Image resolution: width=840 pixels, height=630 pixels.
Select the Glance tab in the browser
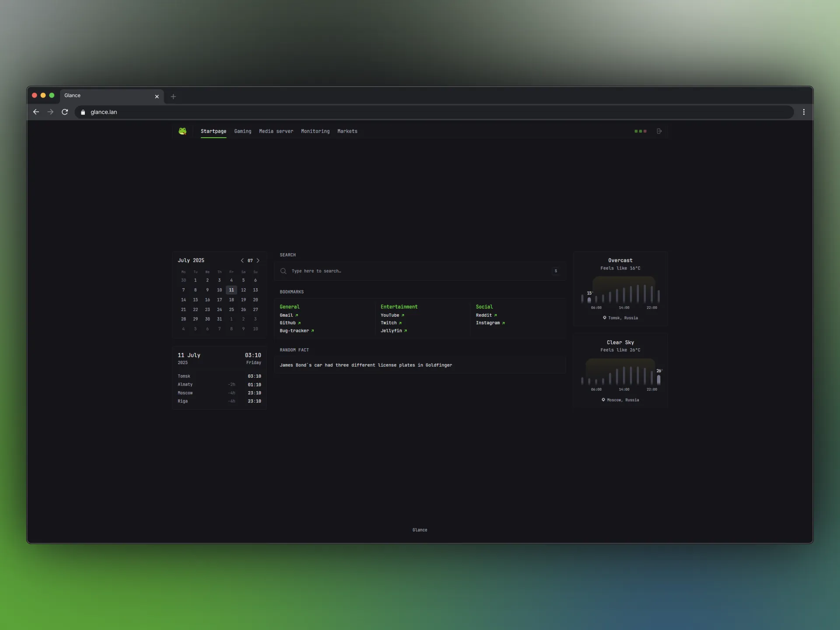tap(112, 96)
